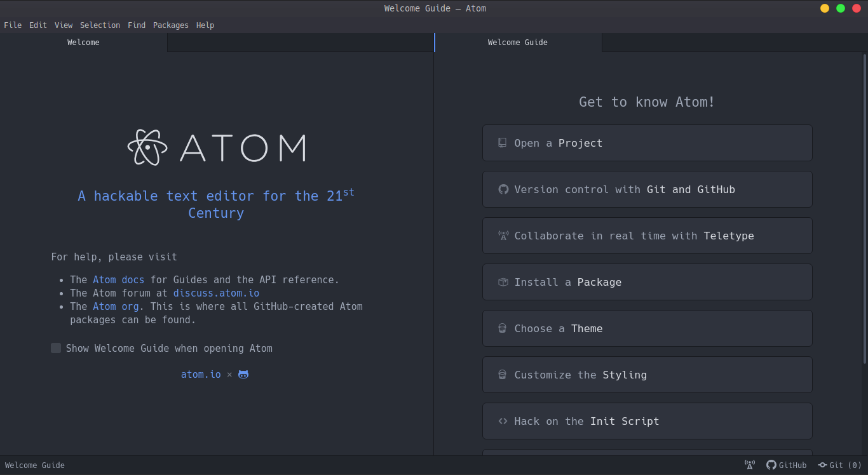The image size is (868, 475).
Task: Switch to the Welcome Guide tab
Action: coord(518,43)
